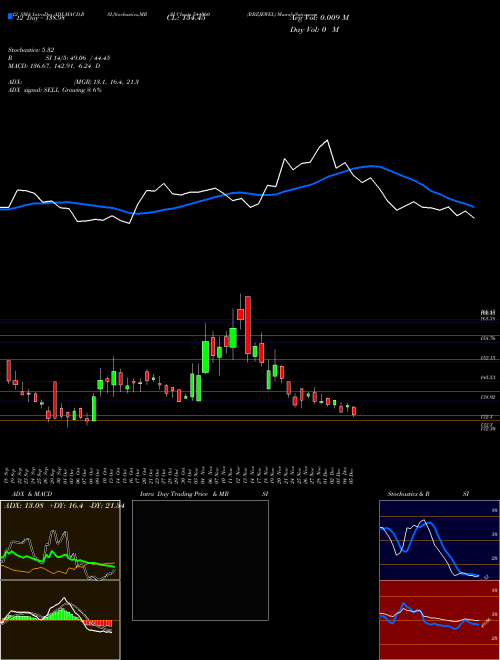
Task: Click the peak of the white price line
Action: pos(327,140)
